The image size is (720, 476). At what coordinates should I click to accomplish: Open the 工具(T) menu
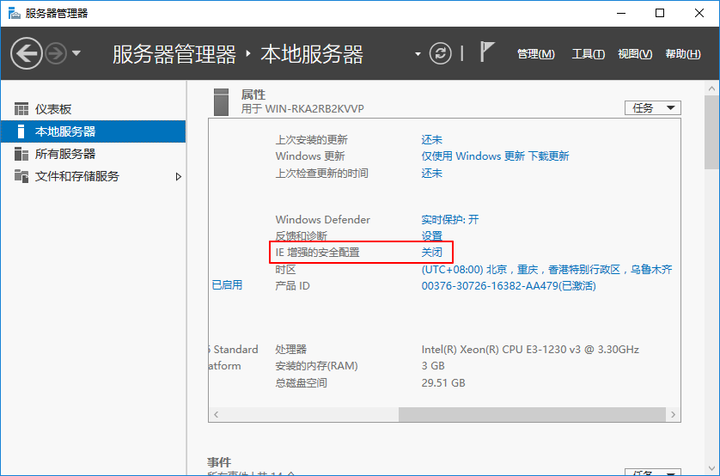point(588,54)
